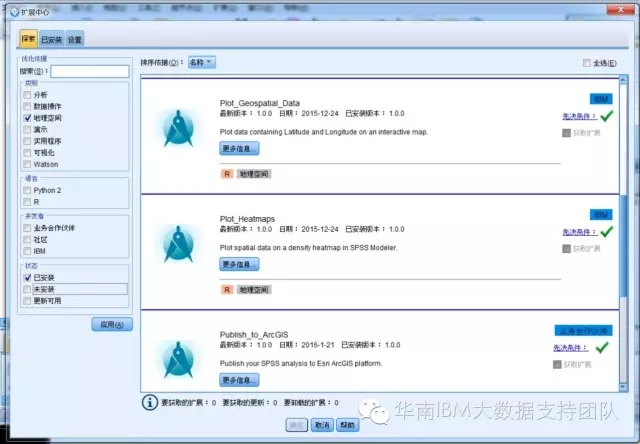The image size is (640, 444).
Task: Switch to the 设置 tab
Action: 75,40
